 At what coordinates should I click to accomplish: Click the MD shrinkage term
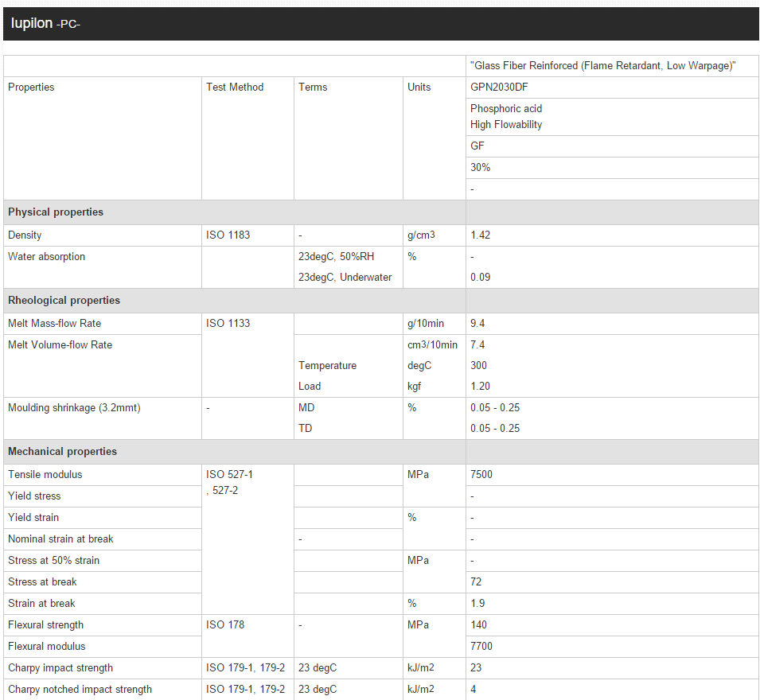click(x=306, y=408)
